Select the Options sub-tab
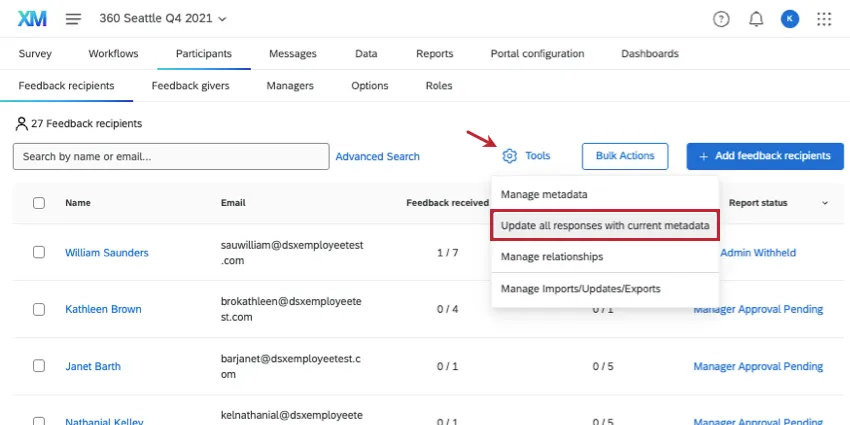This screenshot has width=850, height=425. tap(370, 86)
